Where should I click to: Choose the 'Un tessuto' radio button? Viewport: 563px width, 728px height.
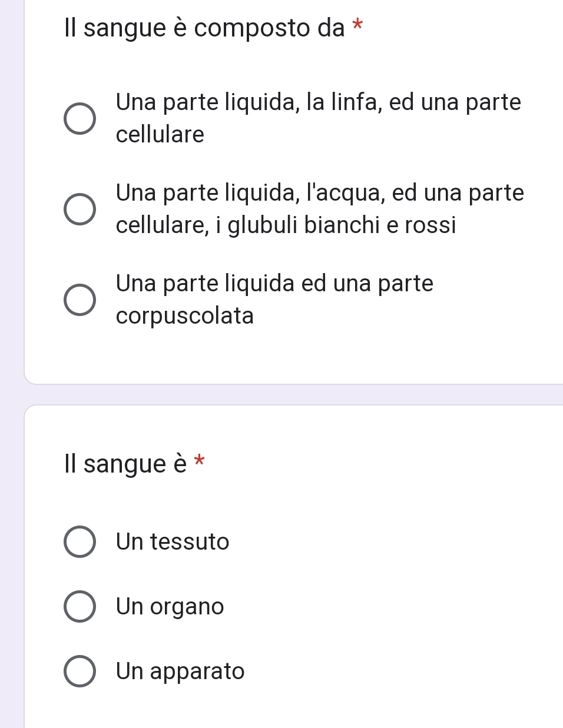click(80, 541)
